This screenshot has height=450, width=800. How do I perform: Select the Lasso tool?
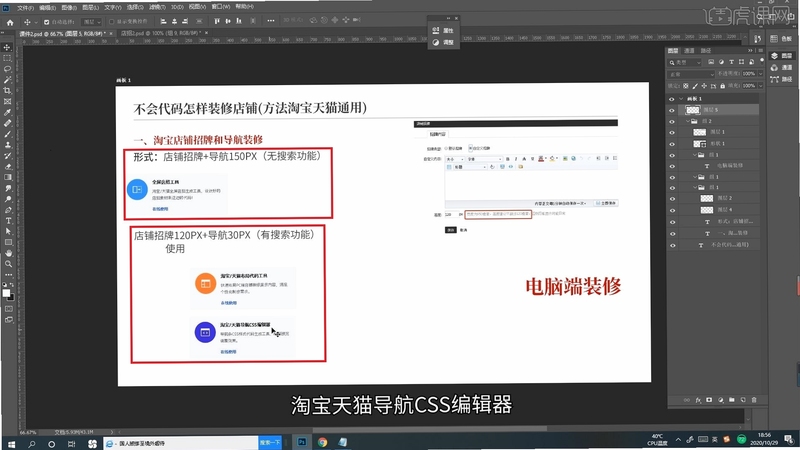pyautogui.click(x=7, y=69)
